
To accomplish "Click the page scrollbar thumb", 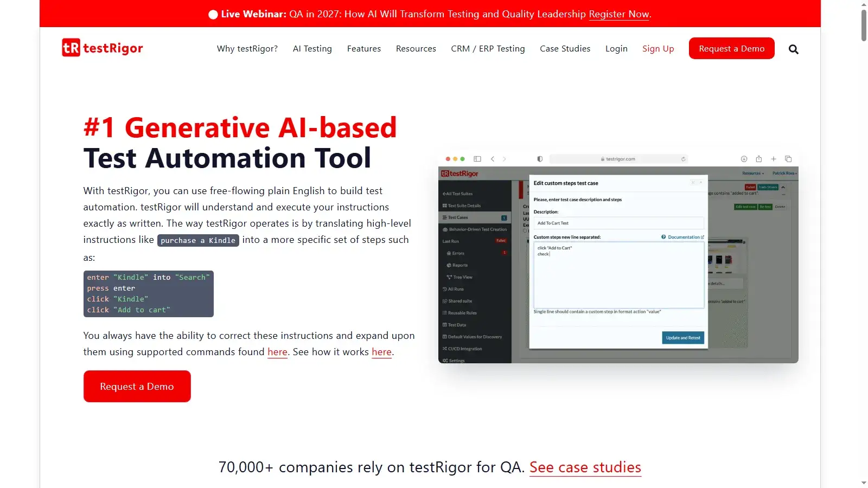I will (864, 25).
